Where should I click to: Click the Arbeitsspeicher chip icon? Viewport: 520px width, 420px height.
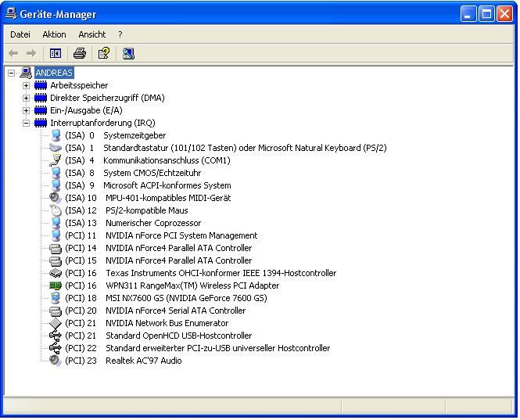pos(41,85)
